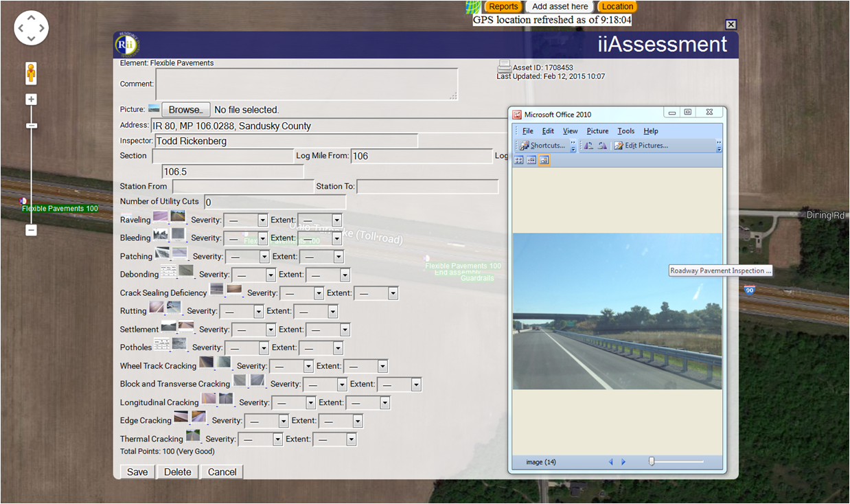Click the green logo beside the Reports button
The image size is (850, 504).
pos(473,7)
